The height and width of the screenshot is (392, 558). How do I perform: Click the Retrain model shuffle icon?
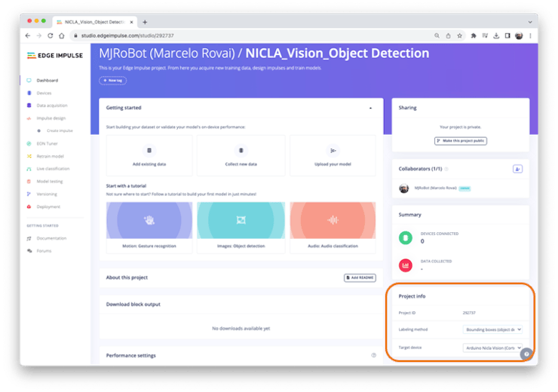[29, 156]
